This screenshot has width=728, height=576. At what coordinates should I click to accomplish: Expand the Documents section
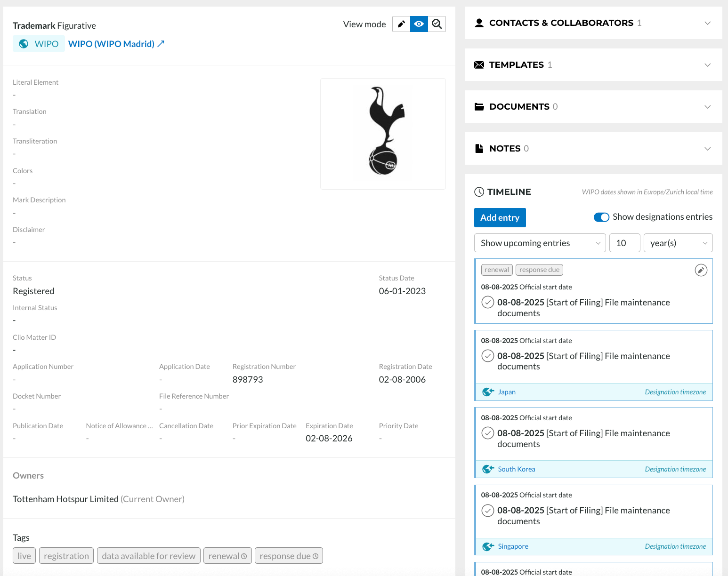pos(707,107)
